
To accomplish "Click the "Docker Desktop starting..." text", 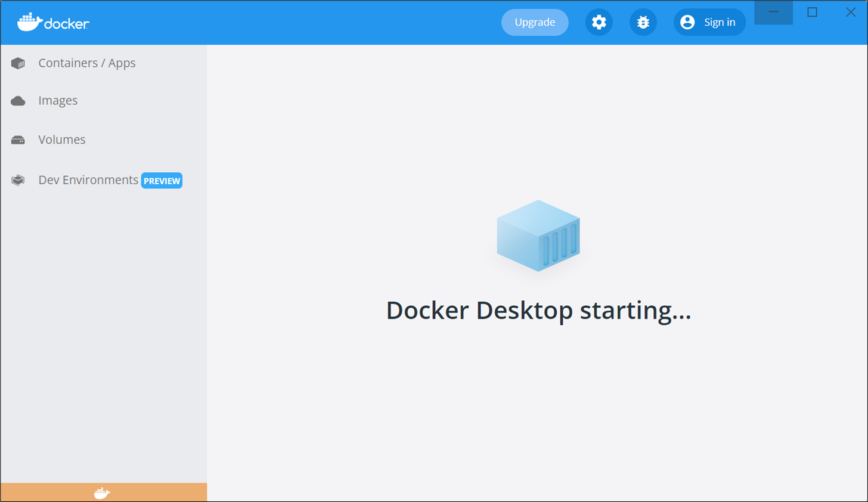I will pos(538,311).
